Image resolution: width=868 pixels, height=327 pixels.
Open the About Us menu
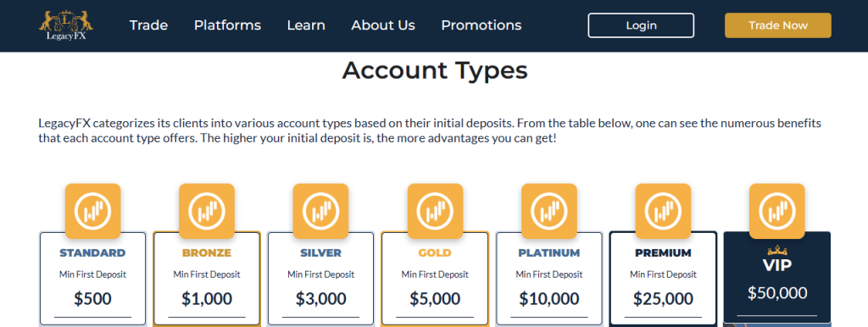pos(383,25)
